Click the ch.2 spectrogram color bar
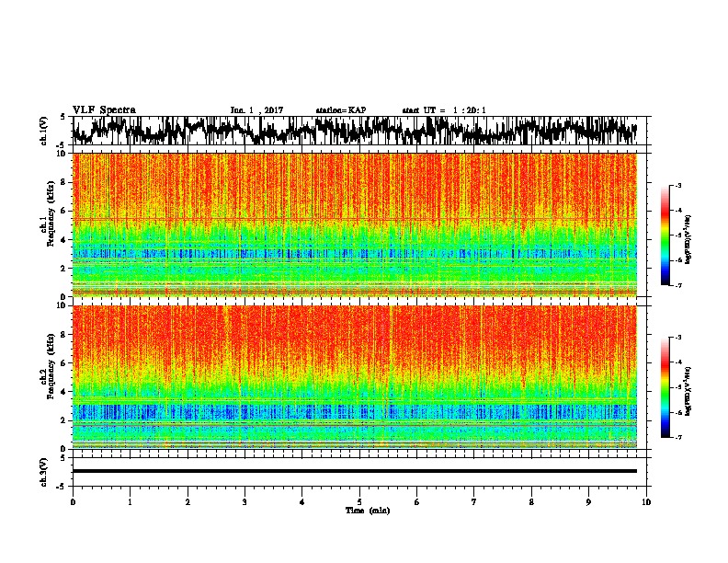The image size is (728, 563). tap(665, 387)
